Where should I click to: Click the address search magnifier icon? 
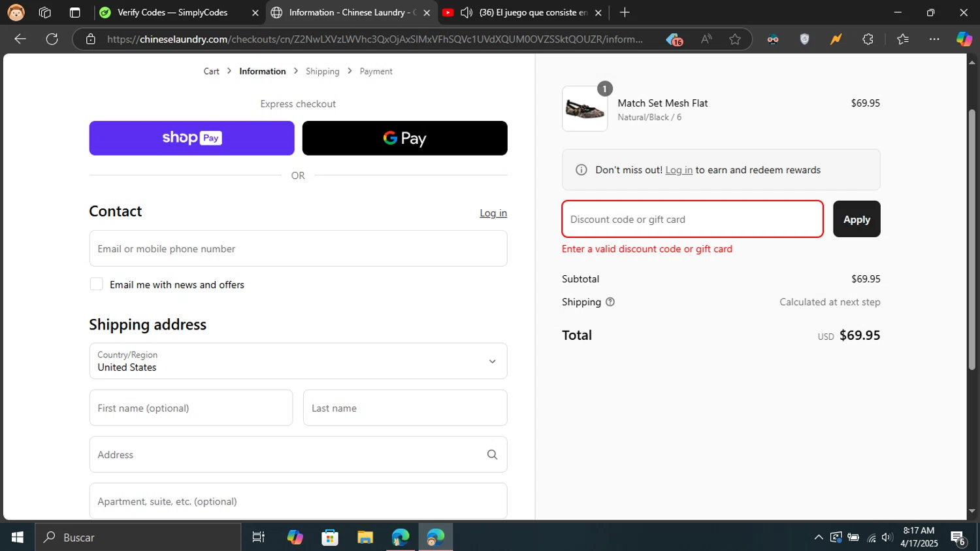[x=492, y=454]
